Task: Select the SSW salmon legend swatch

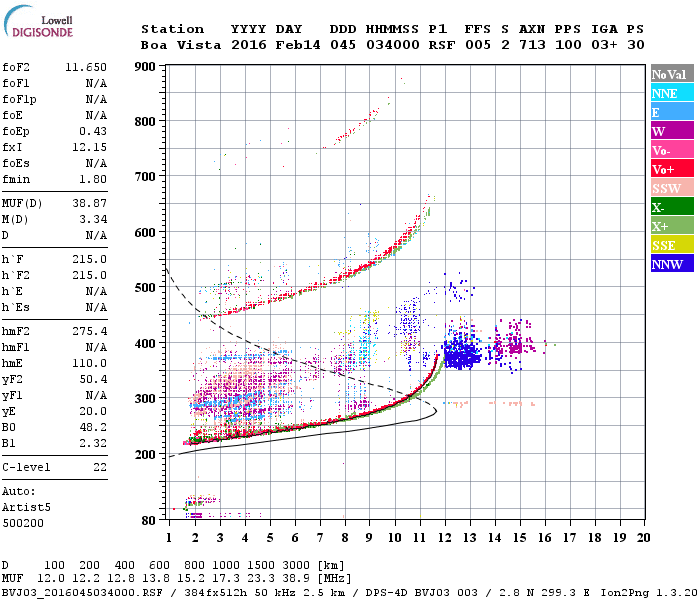Action: (672, 188)
